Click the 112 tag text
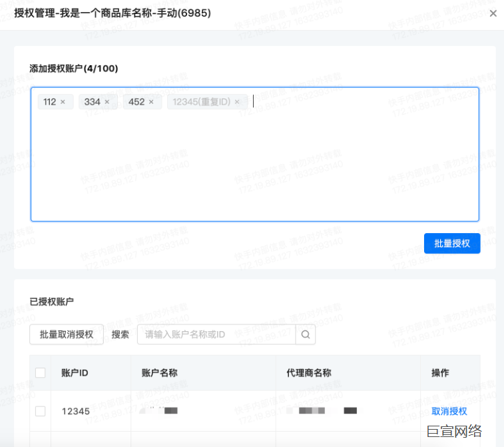504x447 pixels. (x=49, y=102)
